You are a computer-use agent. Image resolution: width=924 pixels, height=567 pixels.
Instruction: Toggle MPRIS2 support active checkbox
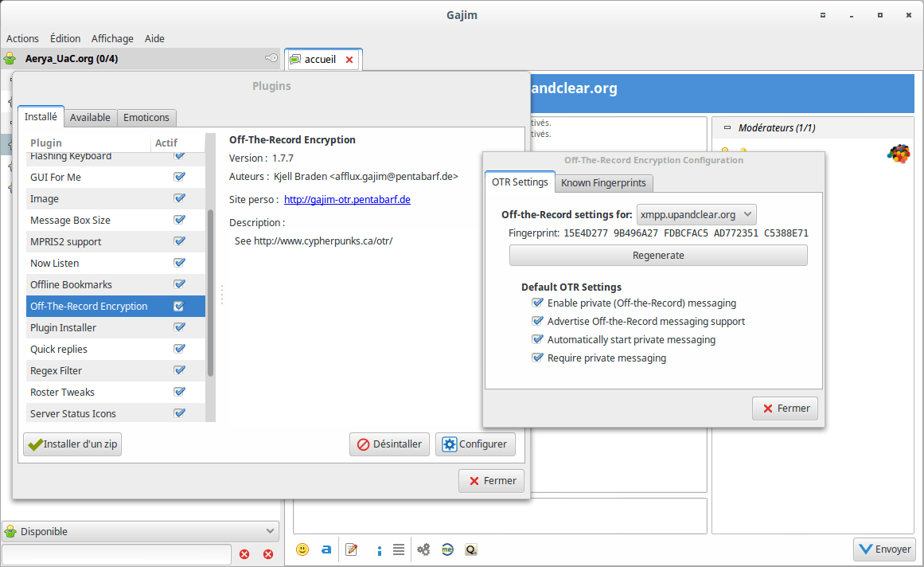pos(180,241)
